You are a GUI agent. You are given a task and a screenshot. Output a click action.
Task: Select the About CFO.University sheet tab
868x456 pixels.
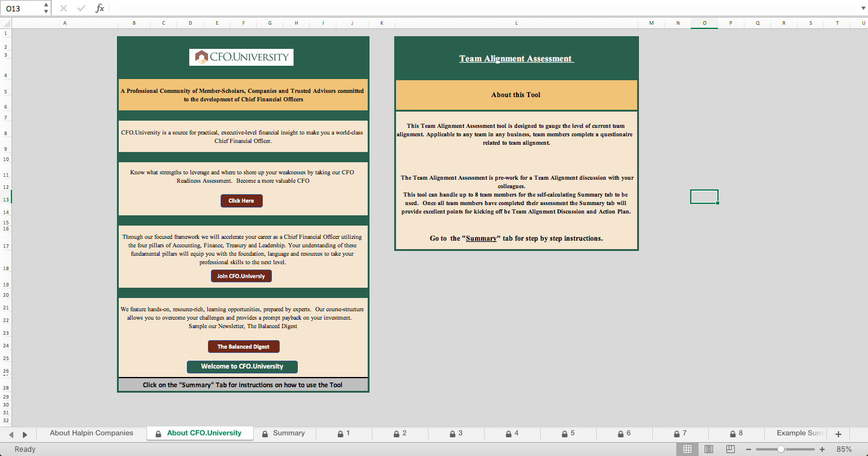(x=200, y=433)
